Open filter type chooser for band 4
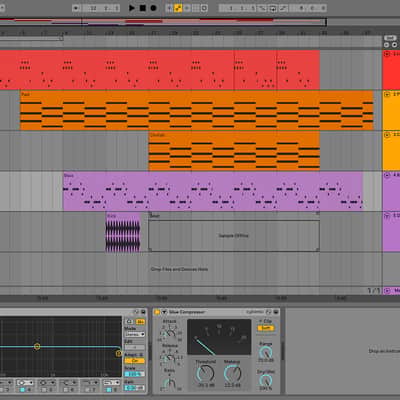The height and width of the screenshot is (400, 400). pos(25,382)
